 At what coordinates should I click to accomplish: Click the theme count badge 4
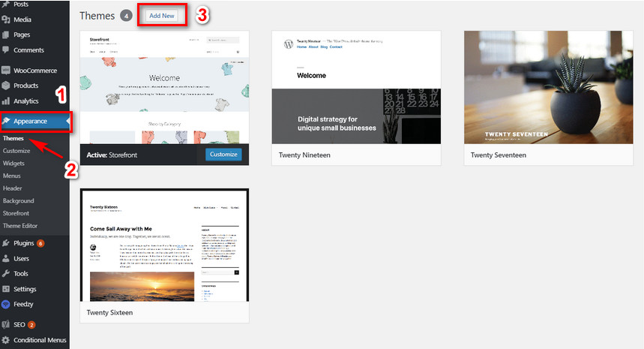pos(126,16)
